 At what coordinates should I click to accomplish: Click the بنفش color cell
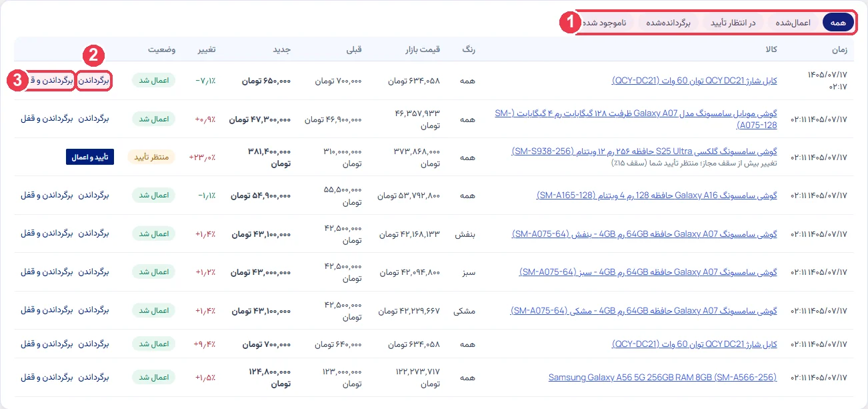(466, 234)
